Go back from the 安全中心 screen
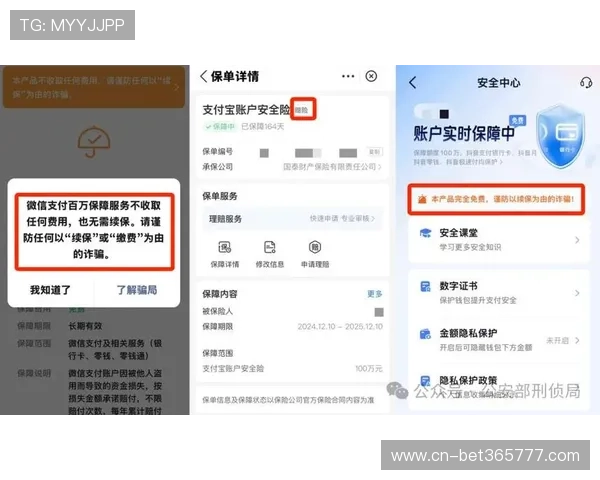Viewport: 600px width, 480px height. [412, 82]
